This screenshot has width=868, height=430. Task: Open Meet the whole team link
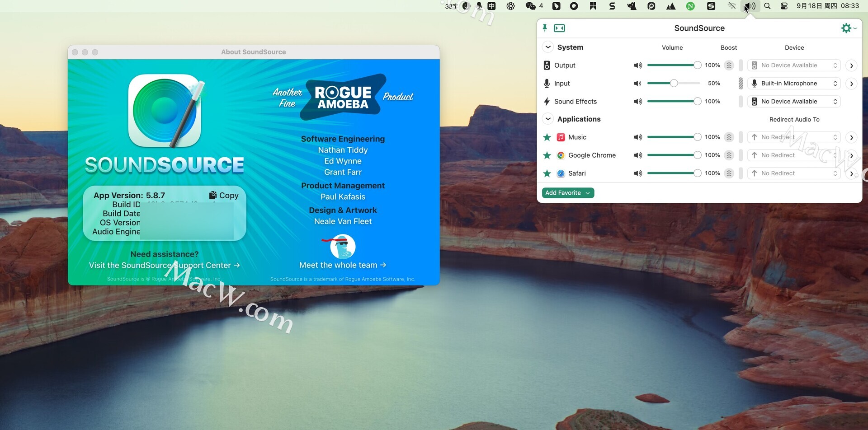(343, 265)
